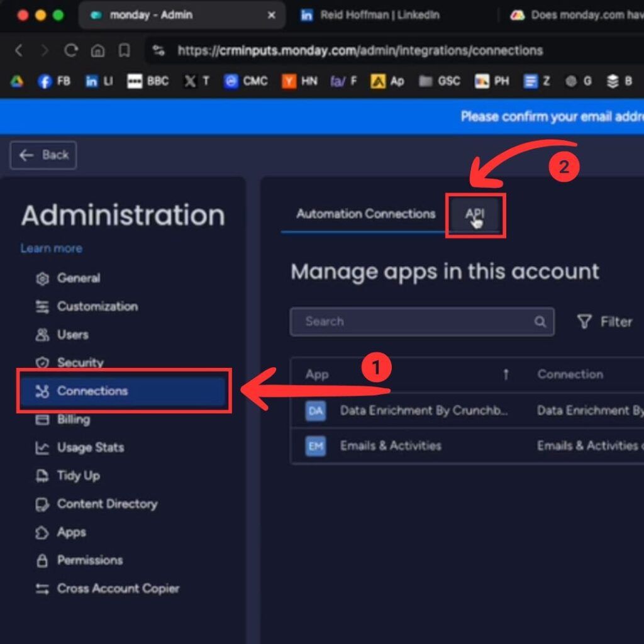Select Users in the admin sidebar

tap(62, 335)
